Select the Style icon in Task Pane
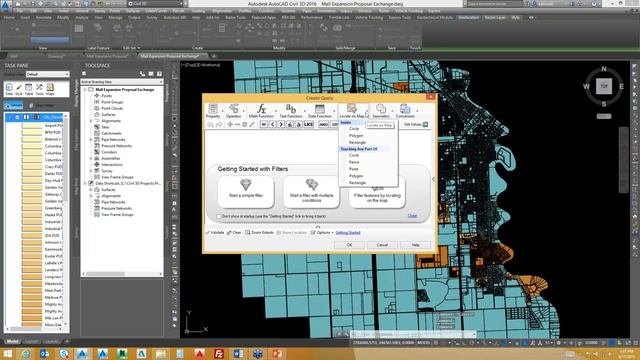The width and height of the screenshot is (640, 360). 19,88
